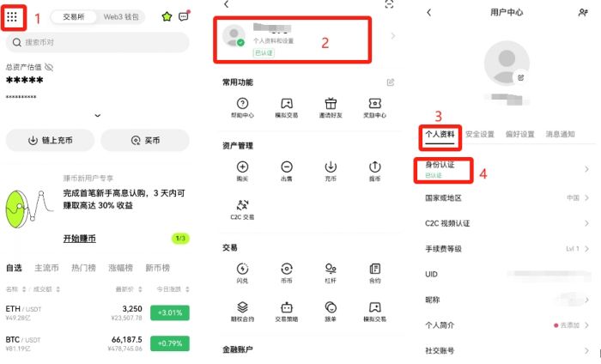Click the 搜索币对 search field
Screen dimensions: 601x364
coord(97,42)
